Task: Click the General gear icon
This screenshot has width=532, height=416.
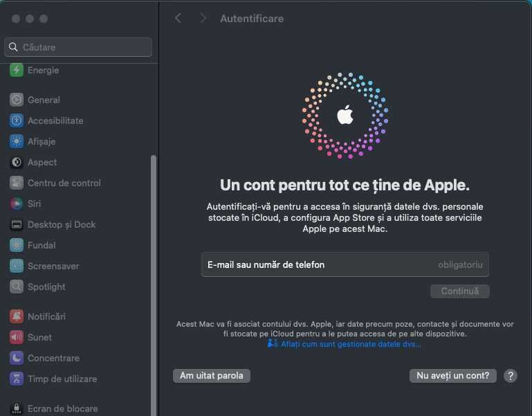Action: coord(17,100)
